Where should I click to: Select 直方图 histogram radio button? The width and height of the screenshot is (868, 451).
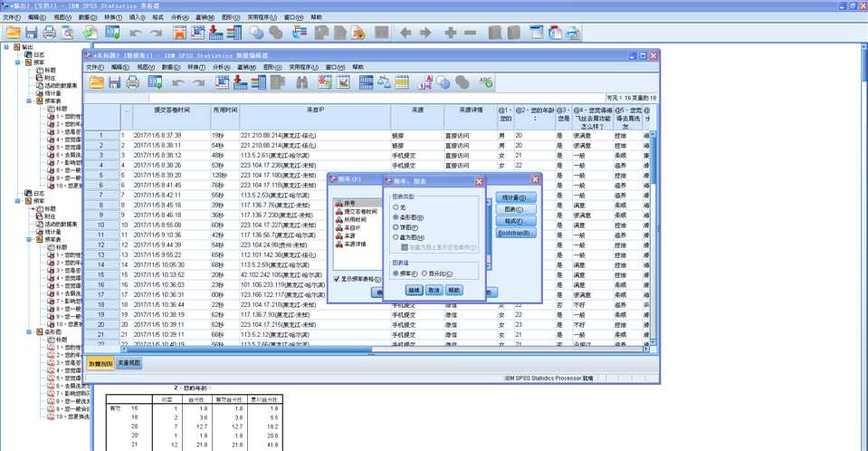click(396, 237)
